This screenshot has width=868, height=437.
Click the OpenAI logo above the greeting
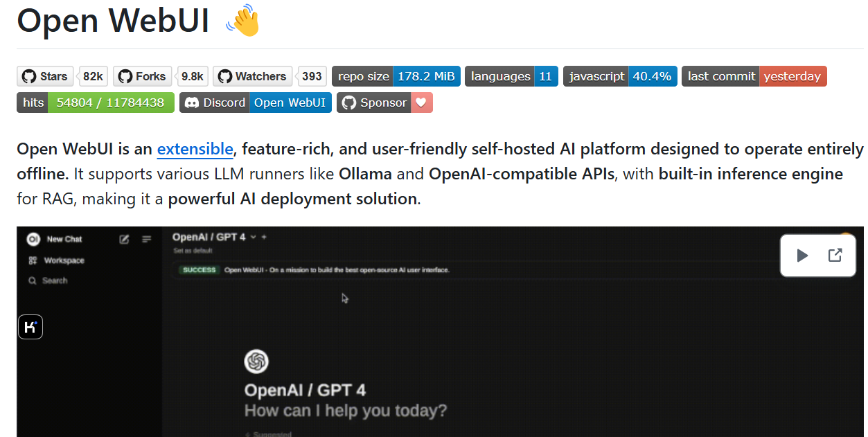(x=256, y=362)
